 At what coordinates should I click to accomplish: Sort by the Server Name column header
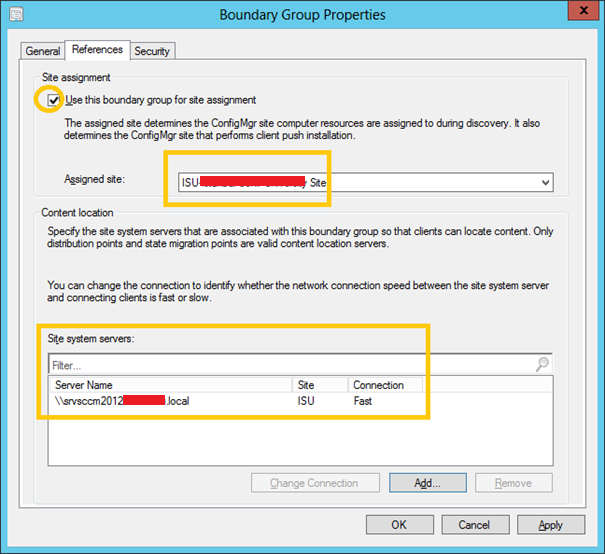click(170, 385)
